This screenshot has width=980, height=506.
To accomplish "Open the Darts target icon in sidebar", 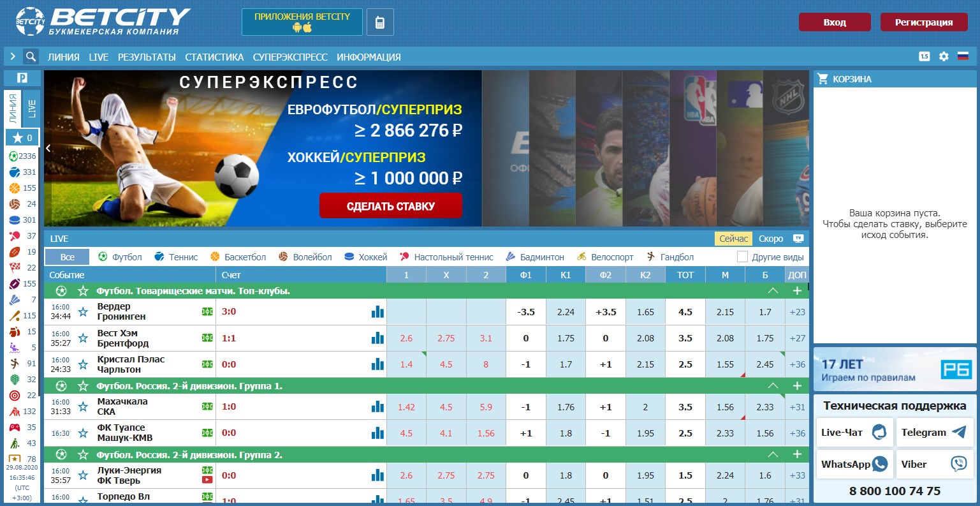I will (14, 395).
